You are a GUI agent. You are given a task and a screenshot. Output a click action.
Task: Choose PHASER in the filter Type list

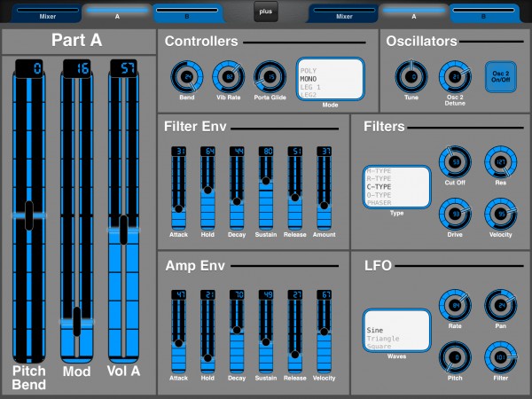[379, 202]
